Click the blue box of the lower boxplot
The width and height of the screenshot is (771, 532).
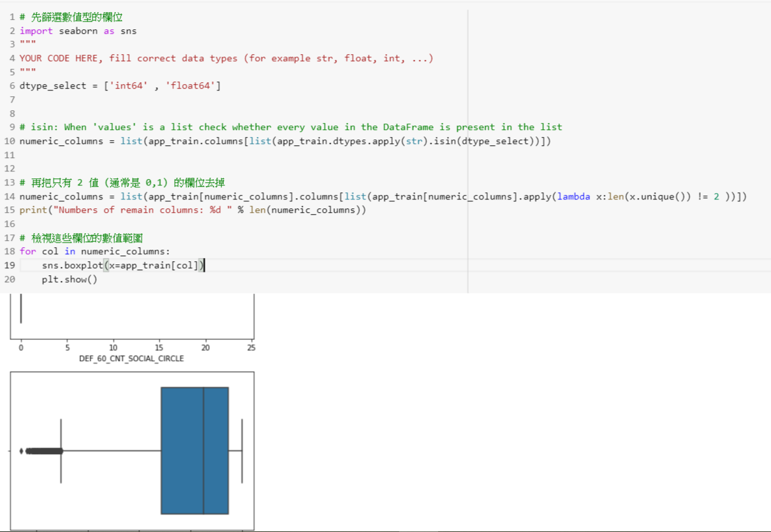[x=195, y=450]
